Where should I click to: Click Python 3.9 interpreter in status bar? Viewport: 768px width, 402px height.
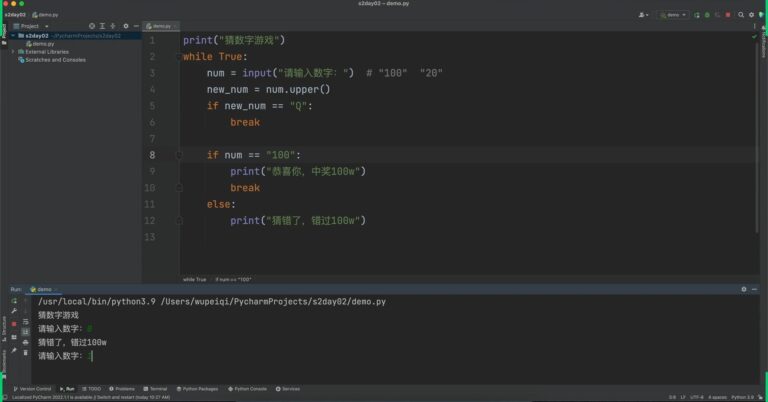pos(743,397)
